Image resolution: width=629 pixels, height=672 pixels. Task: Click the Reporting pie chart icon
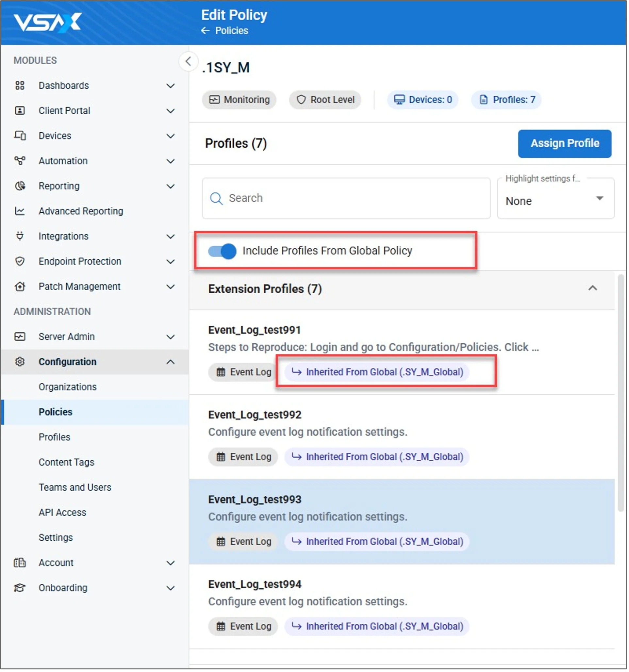20,186
